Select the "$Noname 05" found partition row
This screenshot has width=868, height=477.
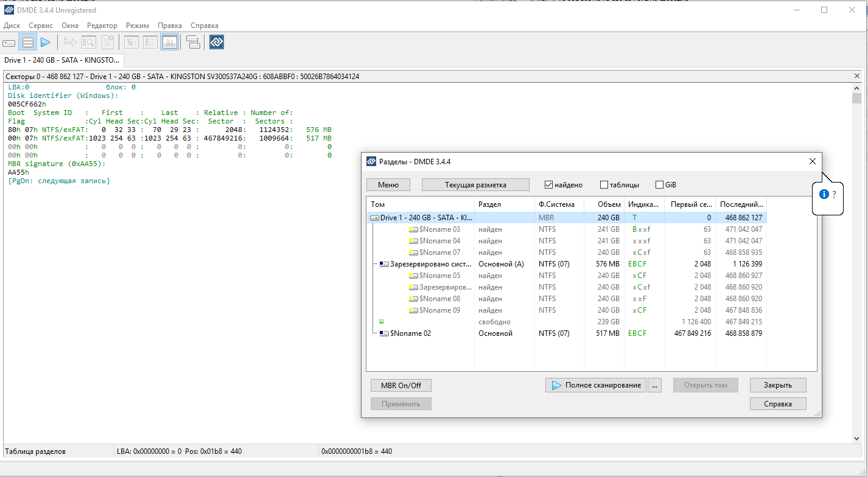[439, 276]
